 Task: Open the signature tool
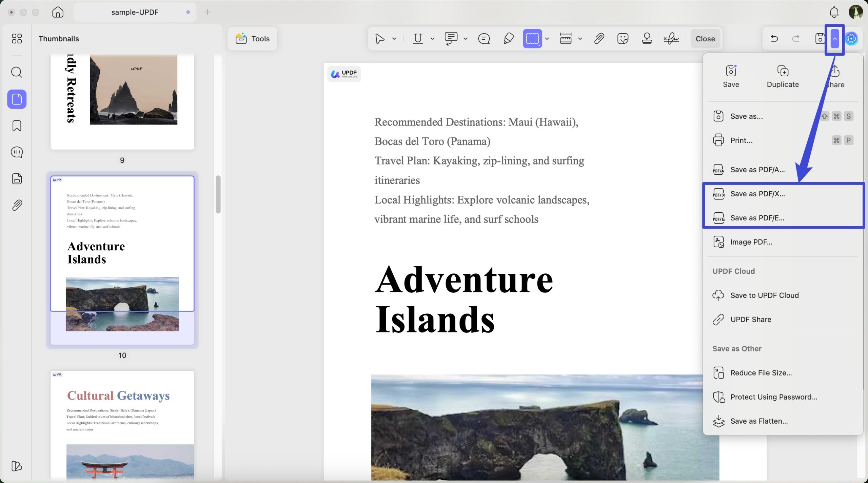(671, 39)
